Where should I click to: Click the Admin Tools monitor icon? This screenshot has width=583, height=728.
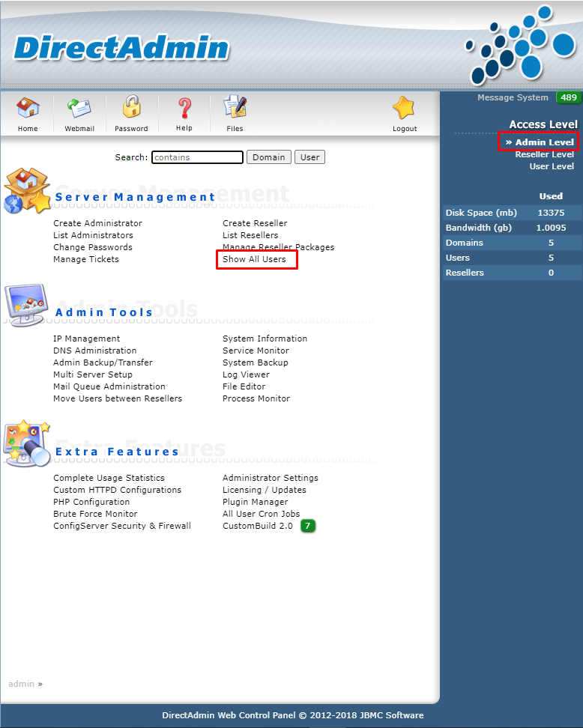click(27, 305)
